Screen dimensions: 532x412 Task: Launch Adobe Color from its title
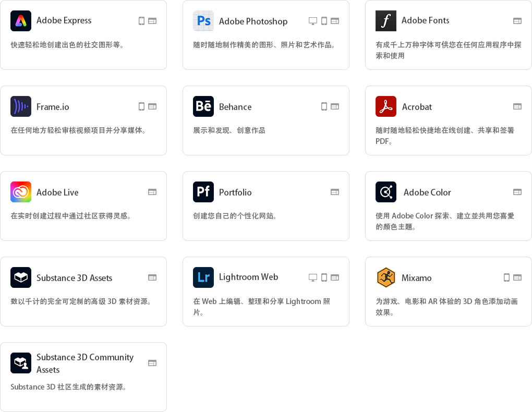pos(427,192)
